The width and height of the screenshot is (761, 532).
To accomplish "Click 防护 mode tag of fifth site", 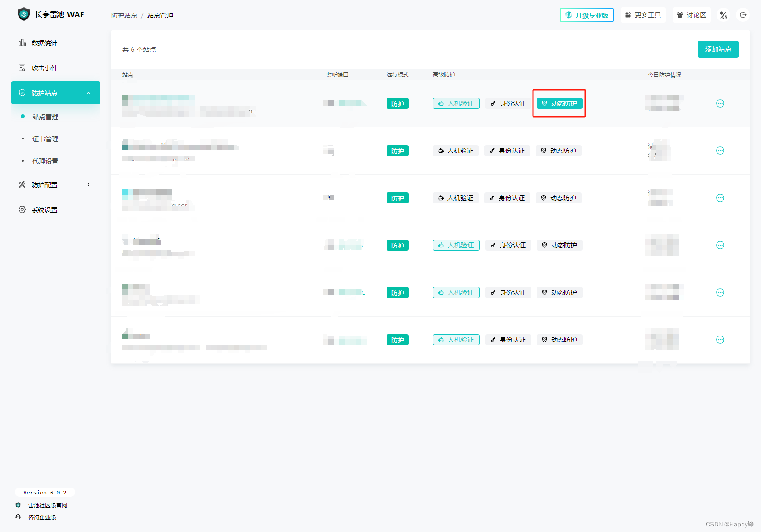I will coord(398,292).
